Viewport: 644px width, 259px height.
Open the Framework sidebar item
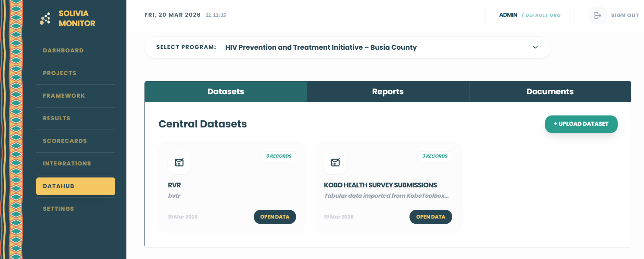pyautogui.click(x=76, y=96)
